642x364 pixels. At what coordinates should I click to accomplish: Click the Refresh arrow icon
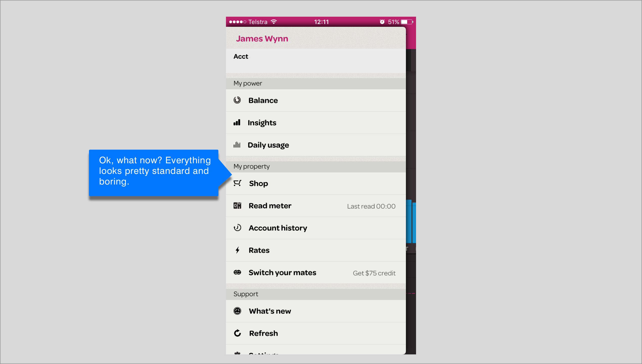(x=237, y=333)
